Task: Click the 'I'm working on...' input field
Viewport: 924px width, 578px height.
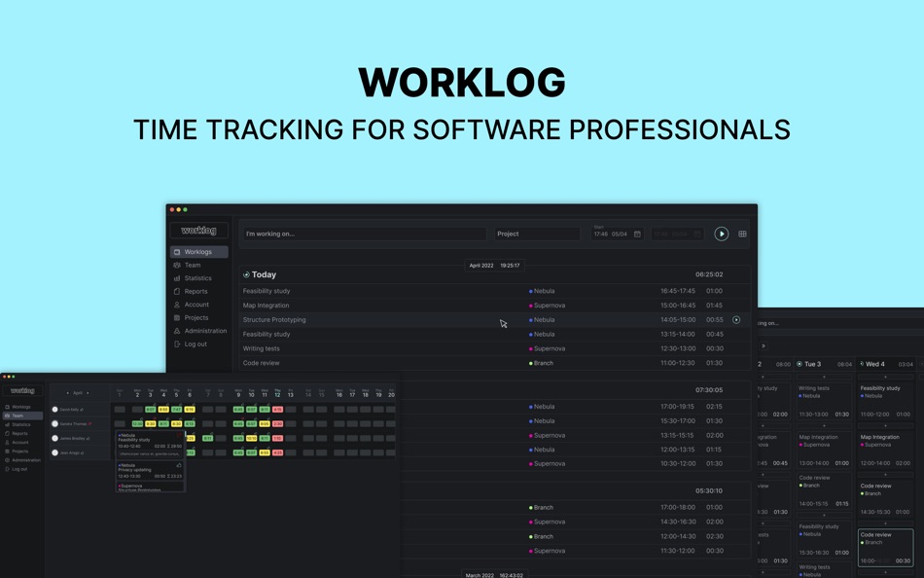Action: 365,235
